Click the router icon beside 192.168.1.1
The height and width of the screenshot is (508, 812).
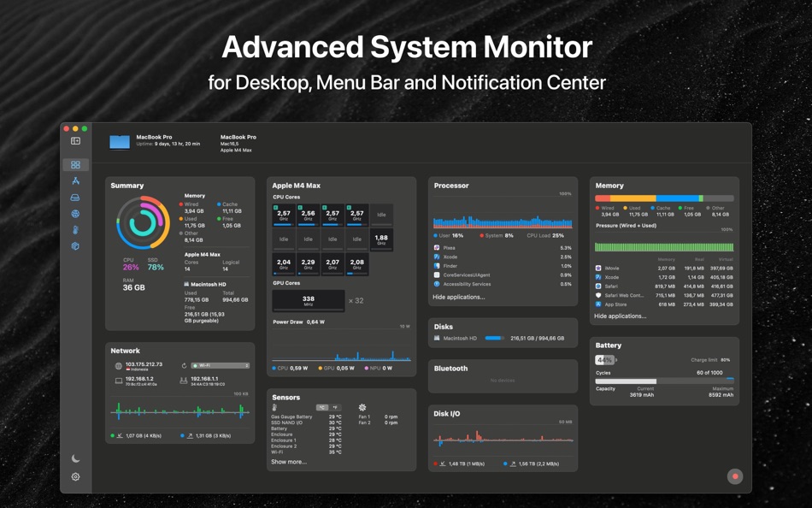click(183, 381)
